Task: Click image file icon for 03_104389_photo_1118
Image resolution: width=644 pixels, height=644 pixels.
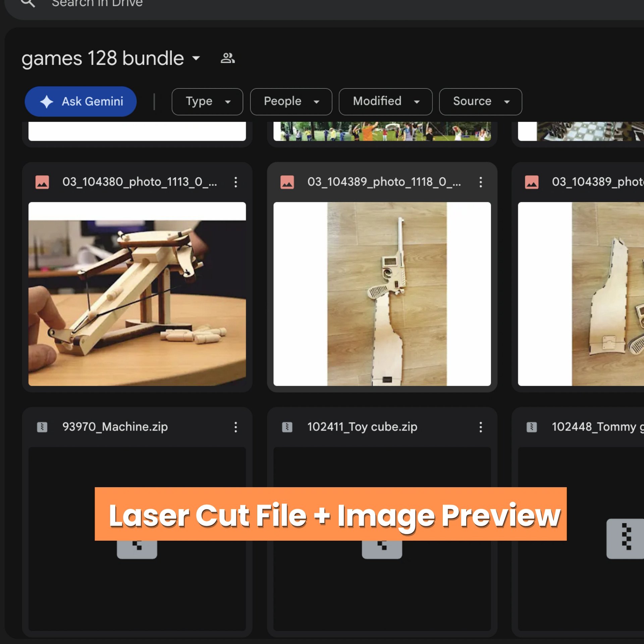Action: (x=287, y=182)
